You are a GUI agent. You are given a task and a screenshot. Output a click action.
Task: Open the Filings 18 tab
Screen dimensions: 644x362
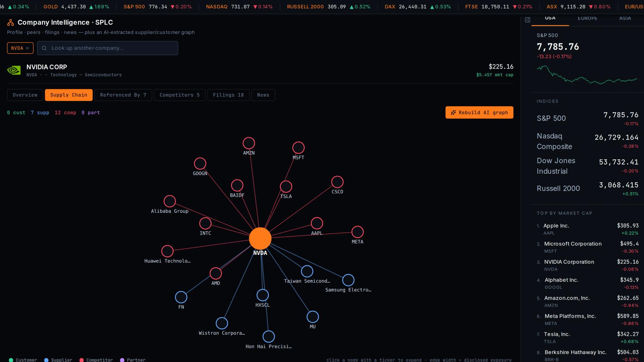pos(228,95)
